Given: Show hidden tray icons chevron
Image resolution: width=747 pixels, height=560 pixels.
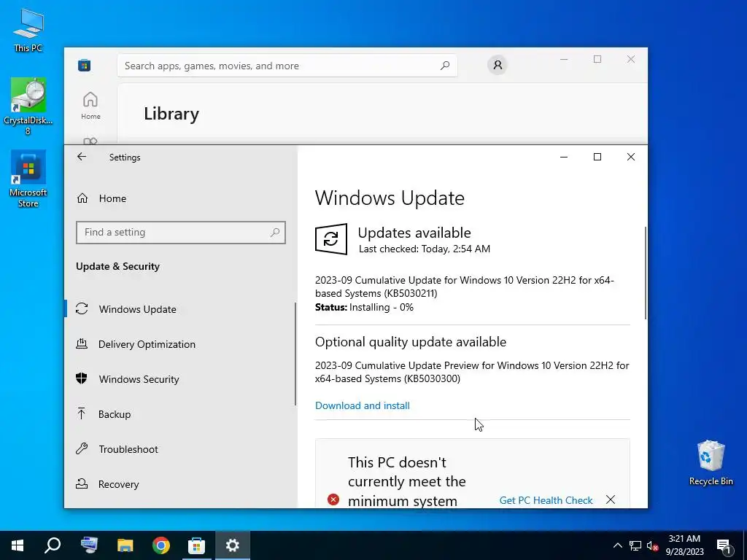Looking at the screenshot, I should pyautogui.click(x=617, y=545).
